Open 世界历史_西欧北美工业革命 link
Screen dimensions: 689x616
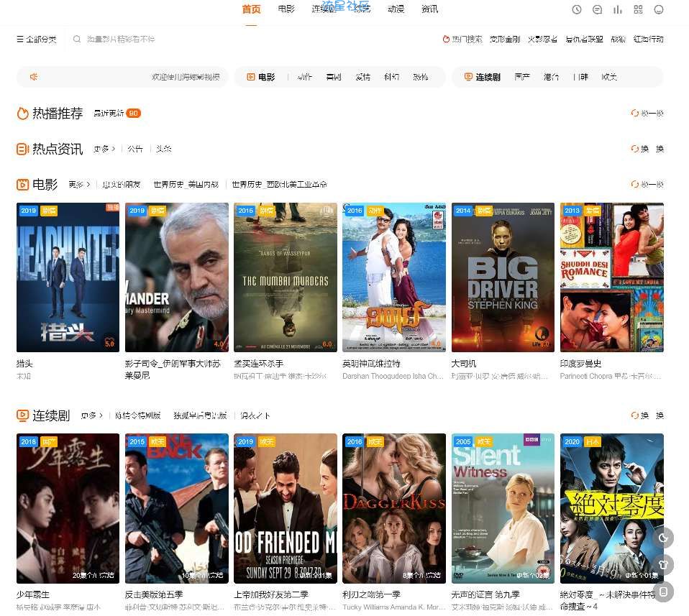[279, 185]
